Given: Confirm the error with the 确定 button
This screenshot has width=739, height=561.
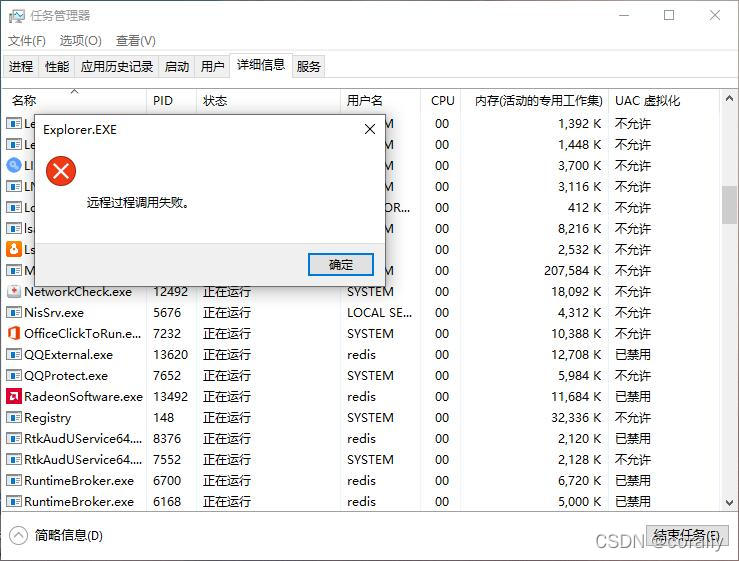Looking at the screenshot, I should pos(341,264).
